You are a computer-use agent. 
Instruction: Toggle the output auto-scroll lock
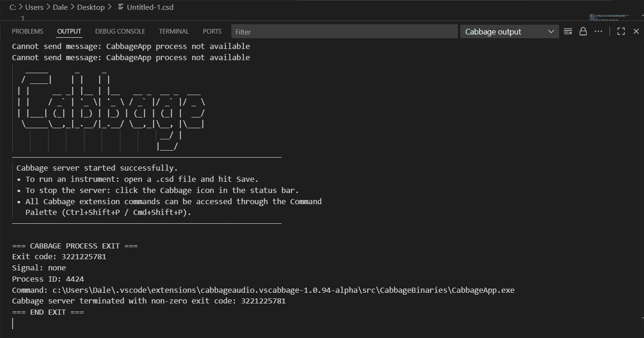coord(583,32)
